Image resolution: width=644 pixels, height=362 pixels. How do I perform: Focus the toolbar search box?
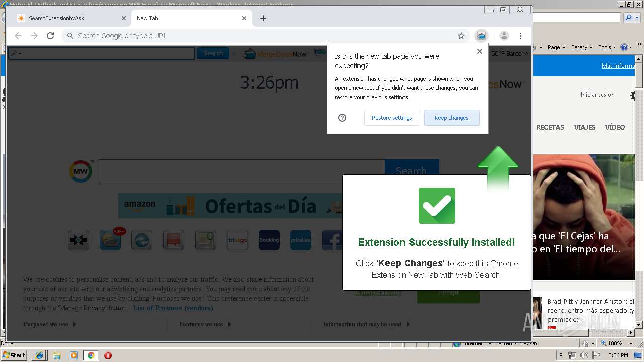point(102,53)
